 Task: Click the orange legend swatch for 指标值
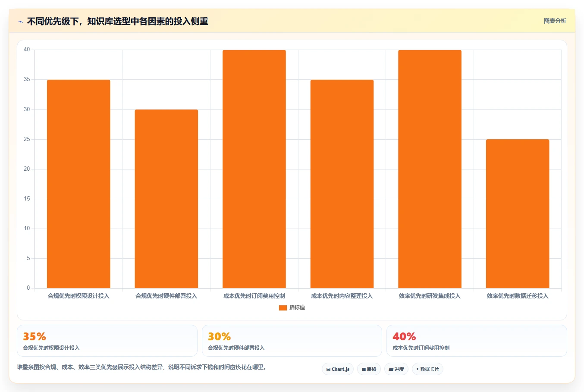[283, 307]
